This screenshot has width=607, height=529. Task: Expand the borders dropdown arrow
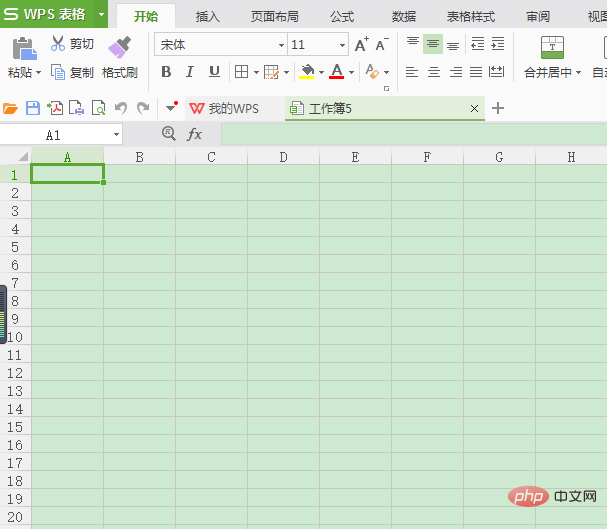click(x=256, y=72)
